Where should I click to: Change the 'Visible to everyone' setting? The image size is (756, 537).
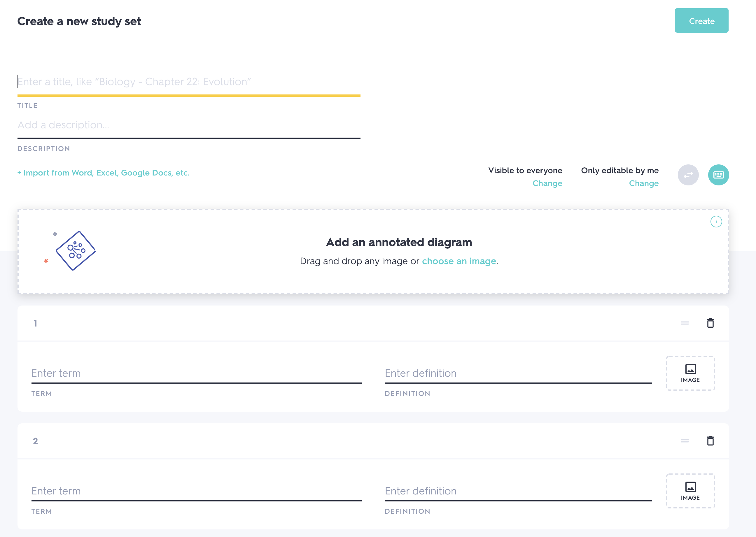click(547, 183)
